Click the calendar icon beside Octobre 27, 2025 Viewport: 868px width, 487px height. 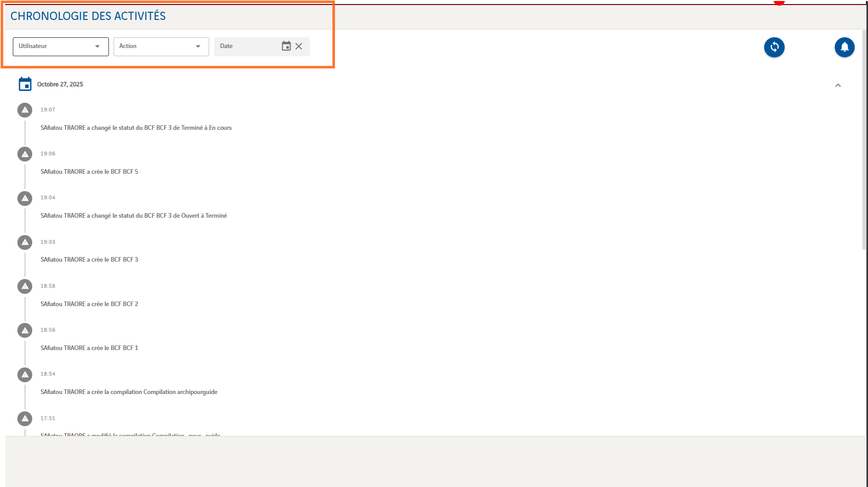click(25, 84)
